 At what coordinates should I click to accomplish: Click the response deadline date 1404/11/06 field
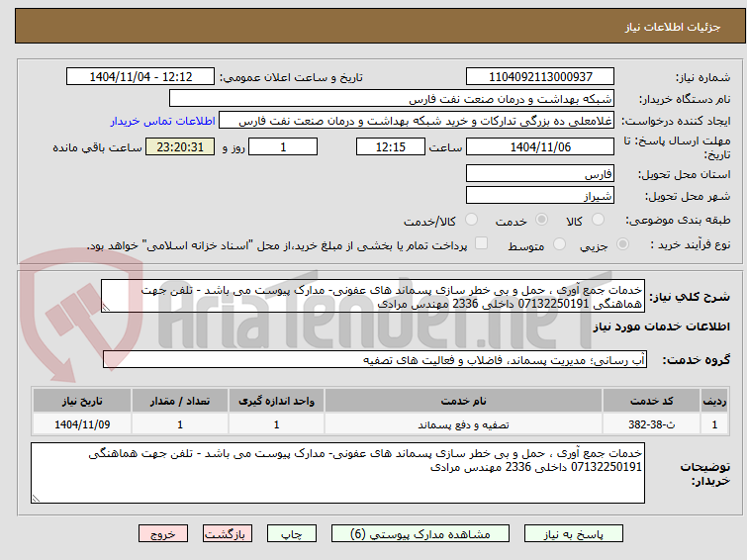click(x=540, y=146)
